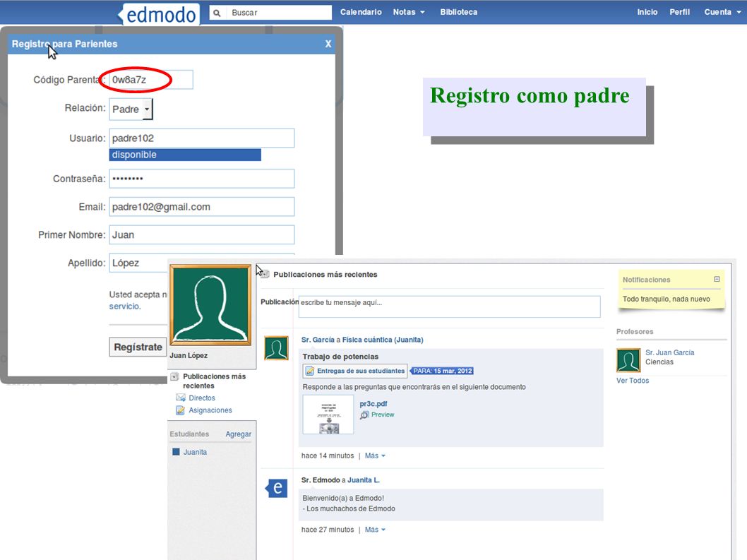The image size is (747, 560).
Task: Click the Contraseña password field
Action: (x=201, y=179)
